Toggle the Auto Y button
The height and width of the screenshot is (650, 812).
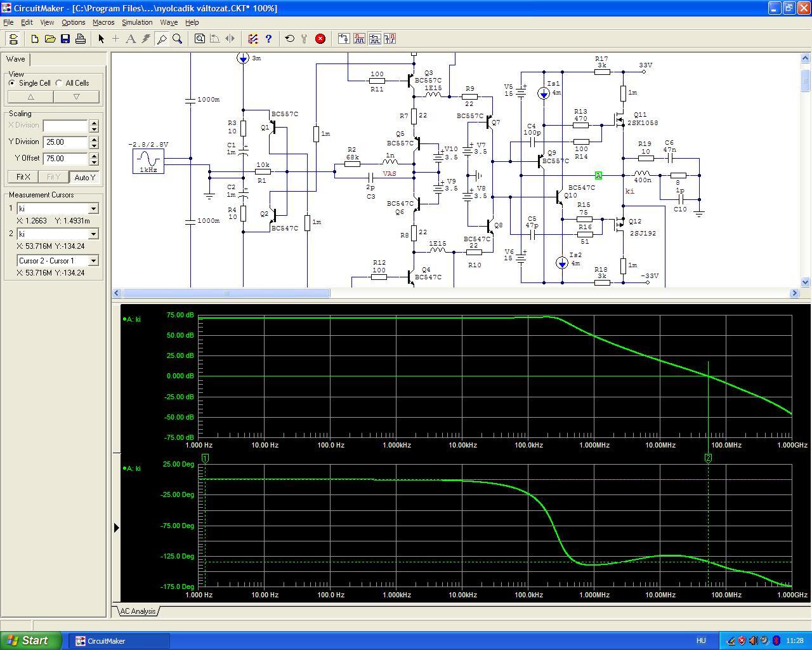click(84, 177)
